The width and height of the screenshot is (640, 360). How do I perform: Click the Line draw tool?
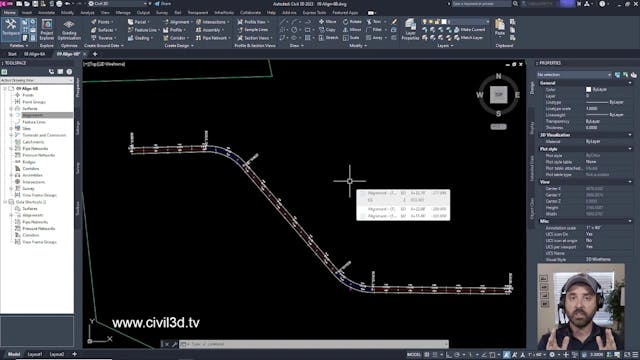point(283,22)
